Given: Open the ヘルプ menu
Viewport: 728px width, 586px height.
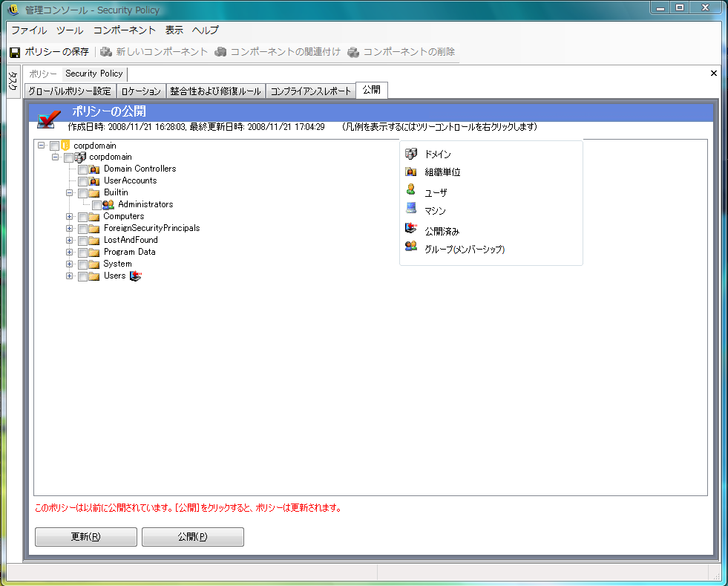Looking at the screenshot, I should (206, 30).
